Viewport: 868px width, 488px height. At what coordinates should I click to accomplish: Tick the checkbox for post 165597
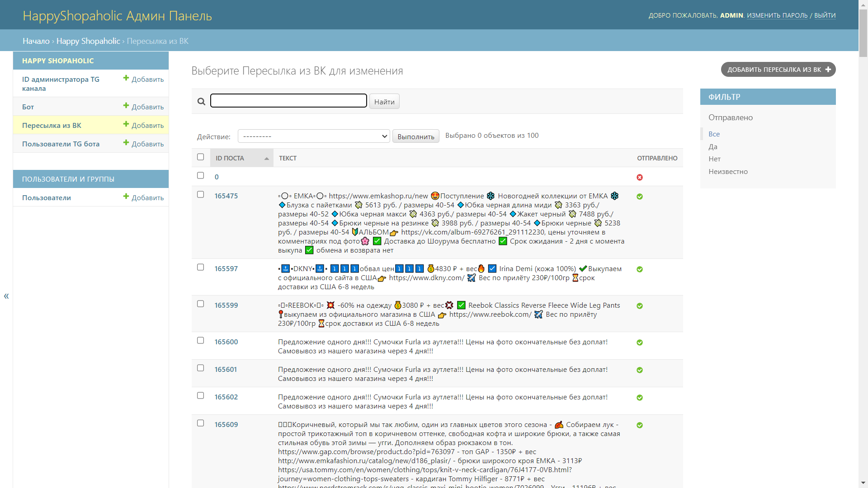[x=201, y=267]
